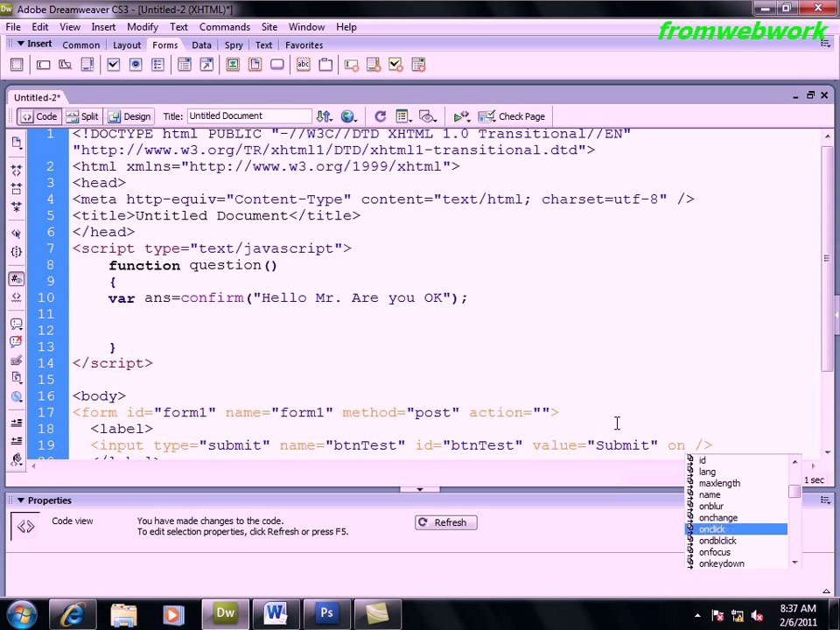
Task: Insert a Jump Menu form object
Action: pos(206,65)
